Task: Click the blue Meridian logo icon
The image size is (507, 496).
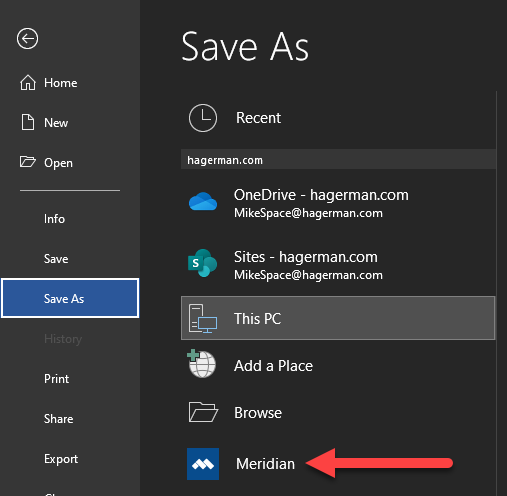Action: tap(203, 464)
